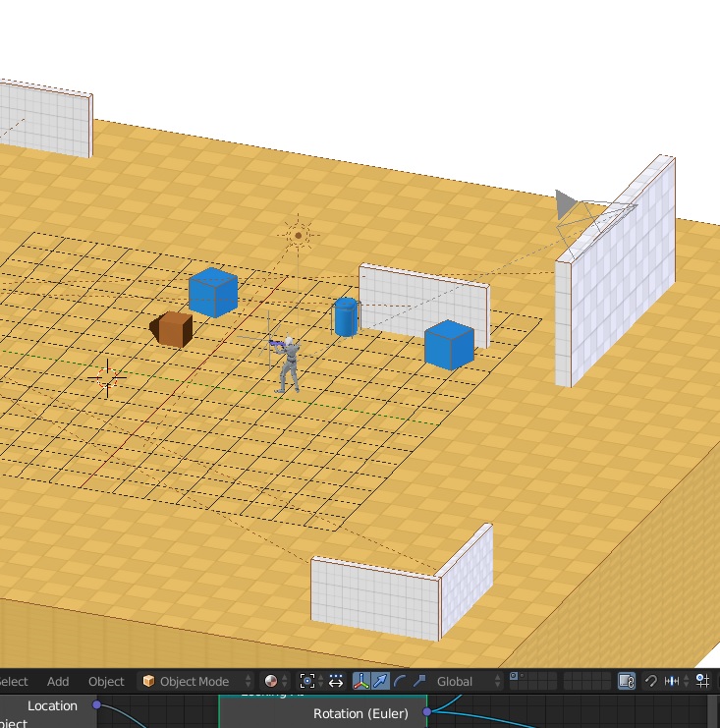
Task: Open the Global transform orientation dropdown
Action: click(467, 681)
